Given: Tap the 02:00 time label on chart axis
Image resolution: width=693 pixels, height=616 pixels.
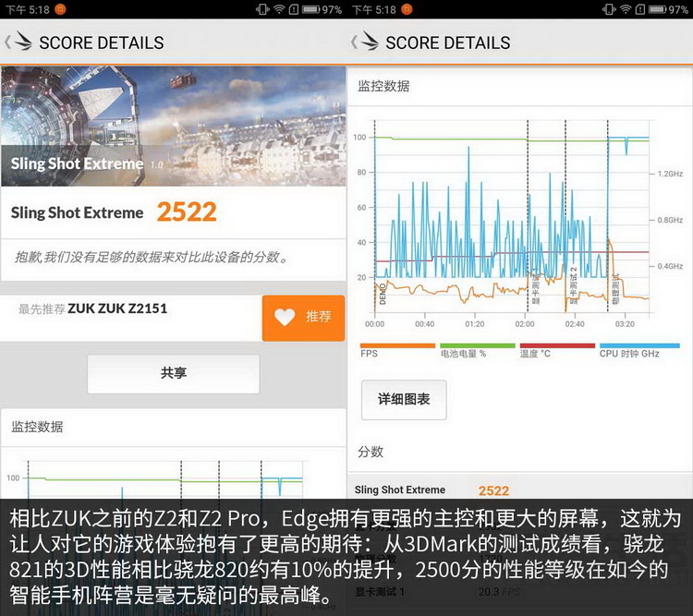Looking at the screenshot, I should (x=525, y=324).
